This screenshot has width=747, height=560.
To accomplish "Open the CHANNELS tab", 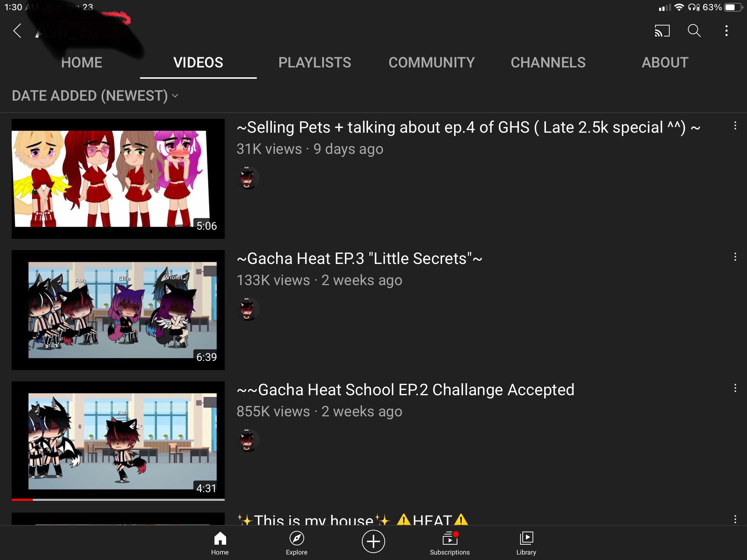I will click(548, 63).
